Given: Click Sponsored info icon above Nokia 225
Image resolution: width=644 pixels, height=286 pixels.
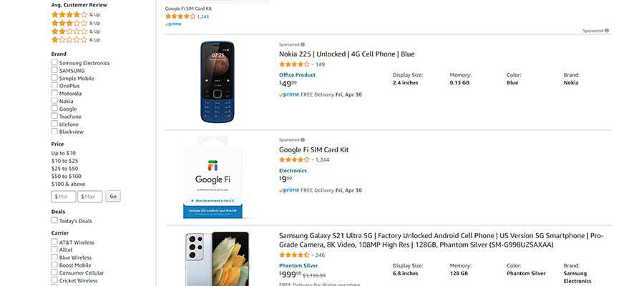Looking at the screenshot, I should (x=303, y=44).
